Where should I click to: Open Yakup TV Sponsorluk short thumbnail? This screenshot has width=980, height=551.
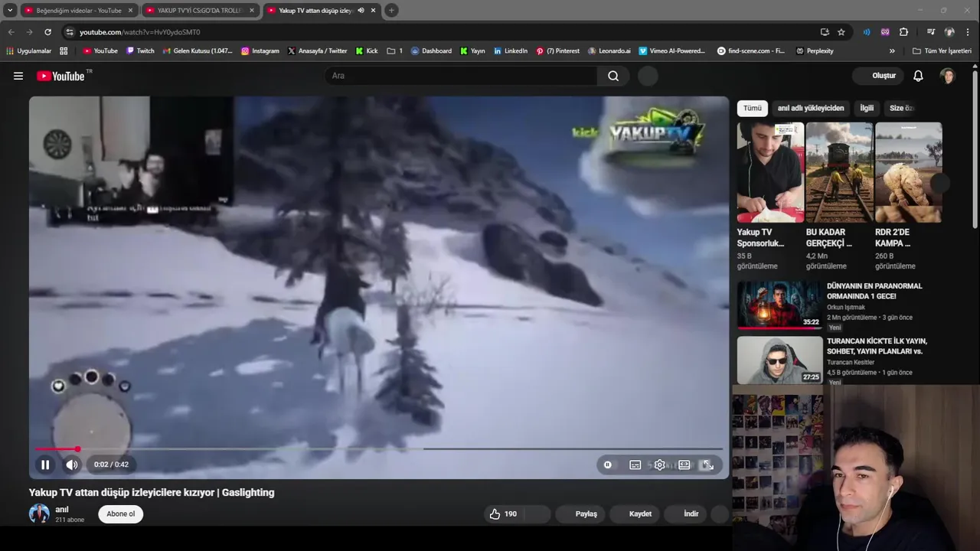point(770,172)
